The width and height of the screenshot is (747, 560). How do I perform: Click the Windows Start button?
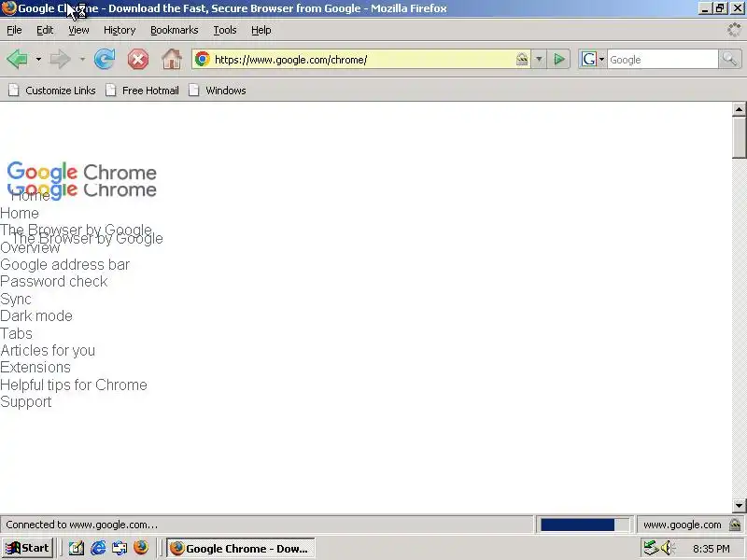coord(27,548)
